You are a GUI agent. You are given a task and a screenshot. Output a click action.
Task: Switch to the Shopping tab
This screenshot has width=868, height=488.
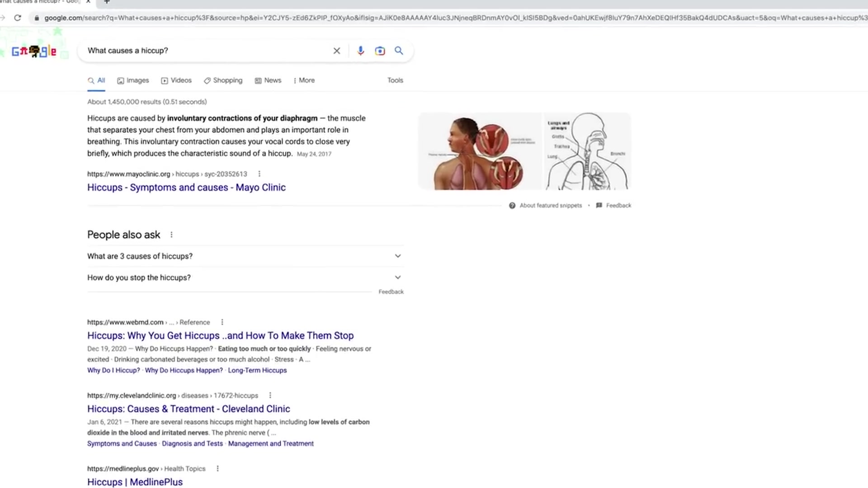pyautogui.click(x=223, y=80)
